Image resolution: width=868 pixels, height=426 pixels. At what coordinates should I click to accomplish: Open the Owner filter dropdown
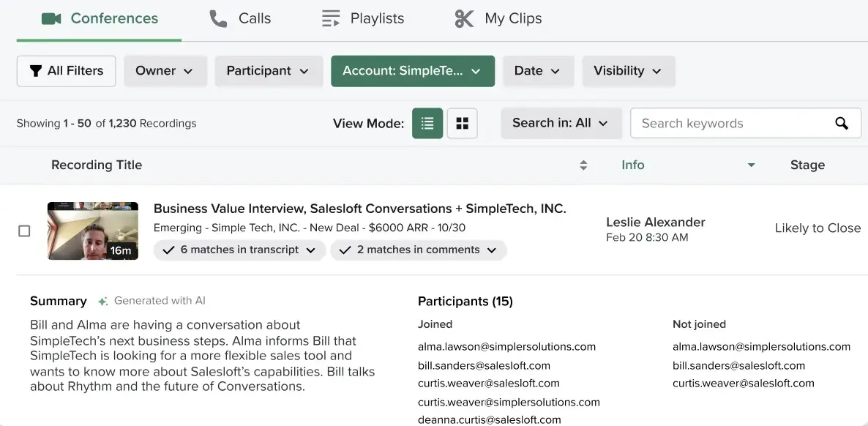165,71
